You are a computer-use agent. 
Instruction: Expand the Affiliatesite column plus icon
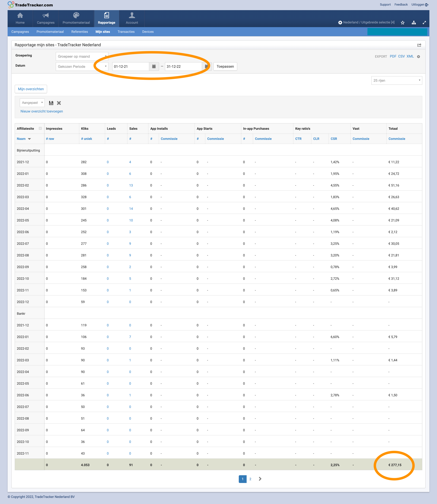pos(40,129)
